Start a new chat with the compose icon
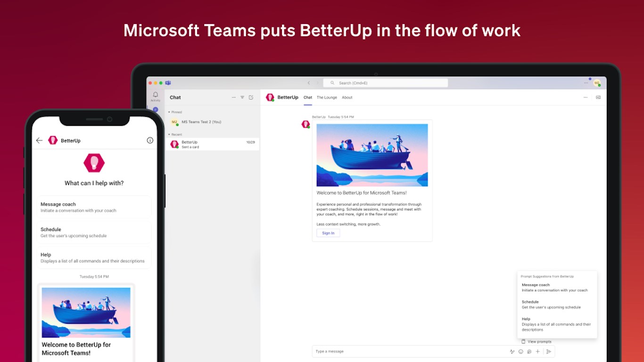 point(251,98)
